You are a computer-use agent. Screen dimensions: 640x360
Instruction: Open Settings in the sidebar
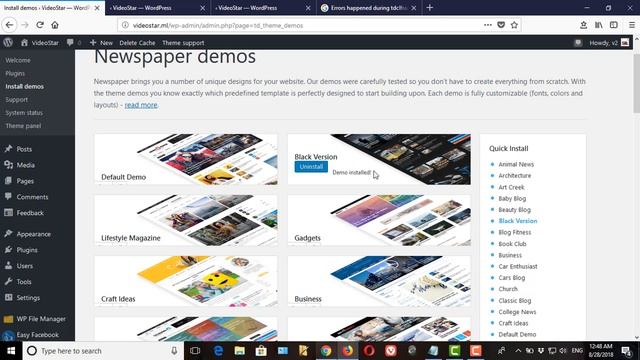(28, 298)
